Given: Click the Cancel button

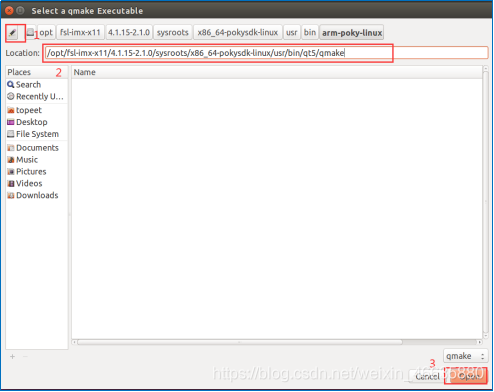Looking at the screenshot, I should 427,377.
